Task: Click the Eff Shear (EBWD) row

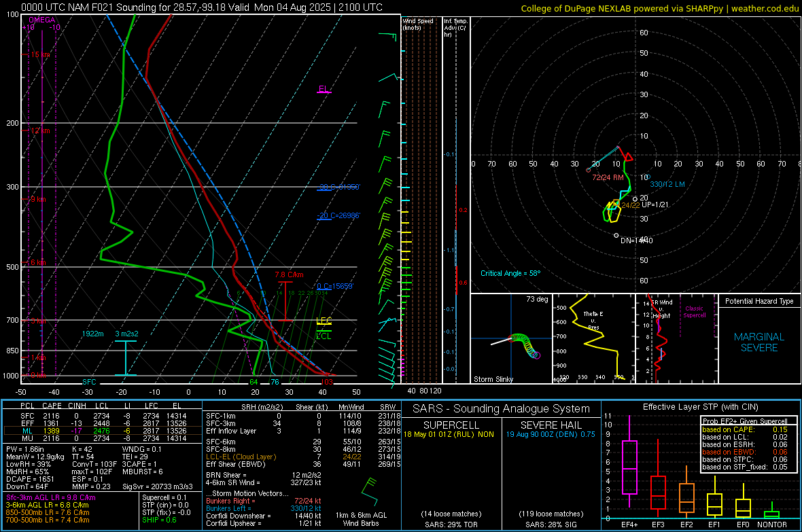Action: click(303, 465)
